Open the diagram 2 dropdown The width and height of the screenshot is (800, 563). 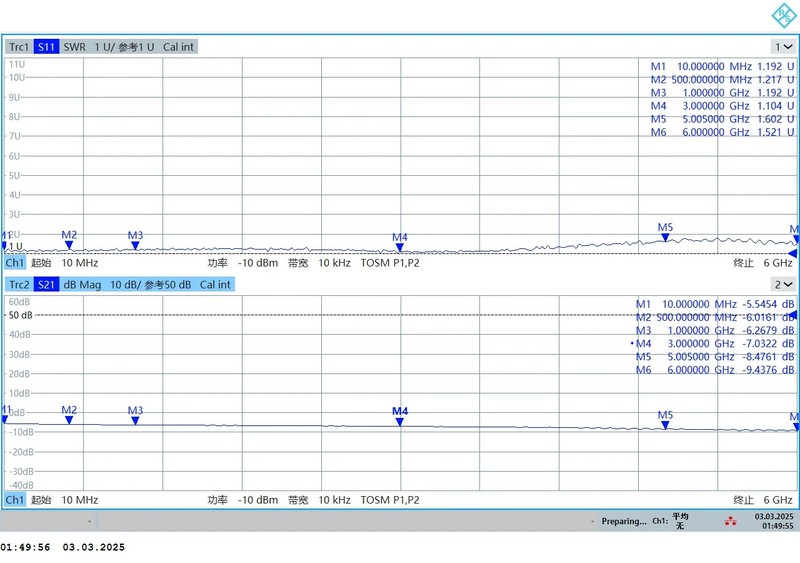point(784,284)
